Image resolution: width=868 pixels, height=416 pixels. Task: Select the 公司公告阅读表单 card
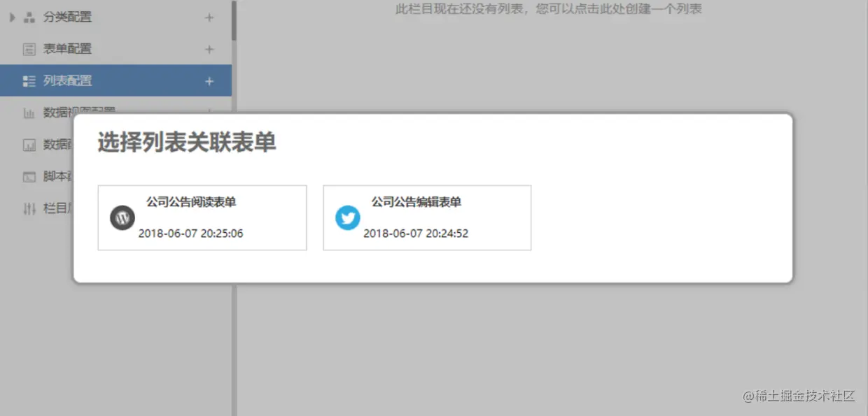click(x=202, y=217)
